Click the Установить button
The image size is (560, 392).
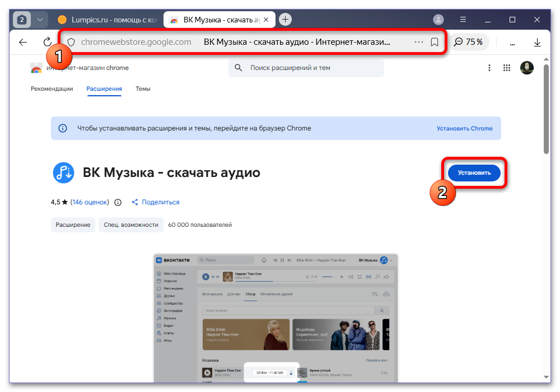(474, 173)
